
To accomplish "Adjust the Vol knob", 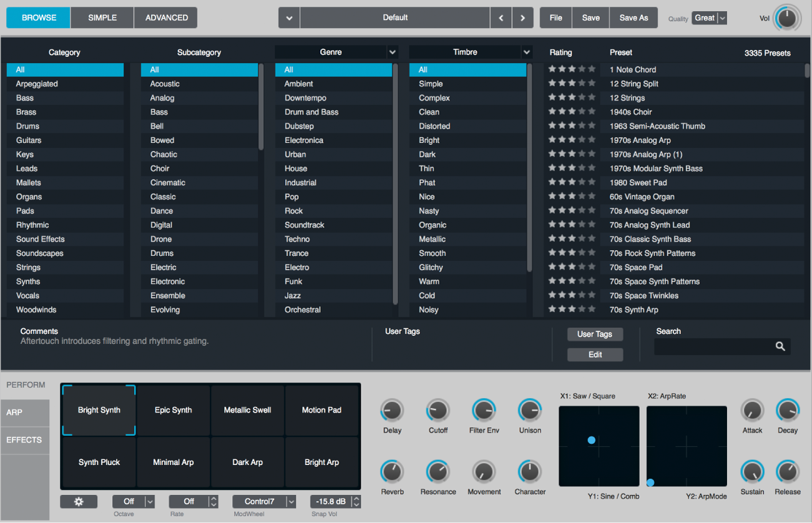I will pos(787,18).
